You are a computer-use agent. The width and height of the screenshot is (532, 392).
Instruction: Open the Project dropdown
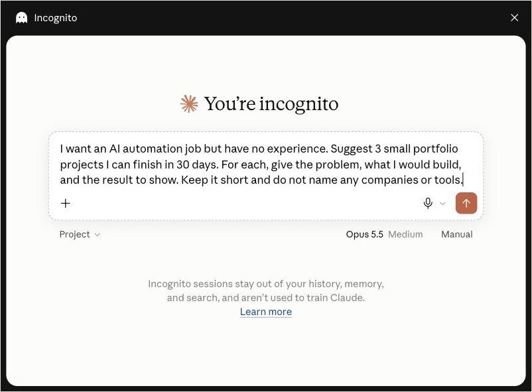[80, 235]
